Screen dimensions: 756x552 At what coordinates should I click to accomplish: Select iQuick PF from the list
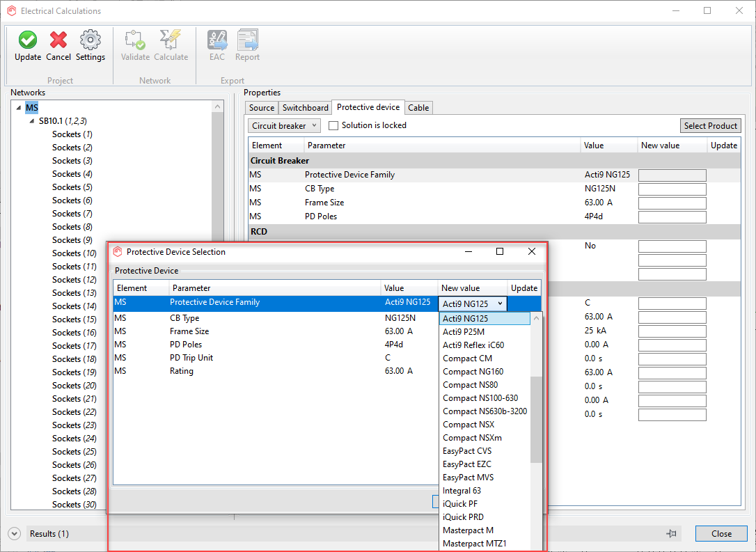pos(485,504)
